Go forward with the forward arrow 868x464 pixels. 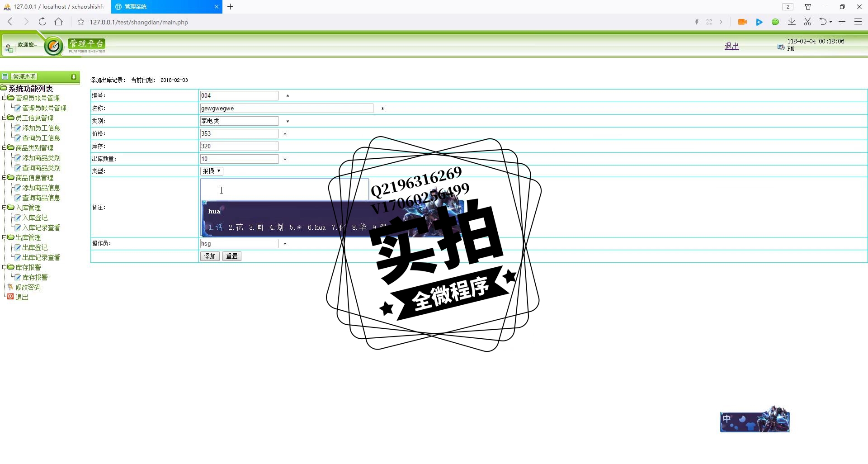26,22
